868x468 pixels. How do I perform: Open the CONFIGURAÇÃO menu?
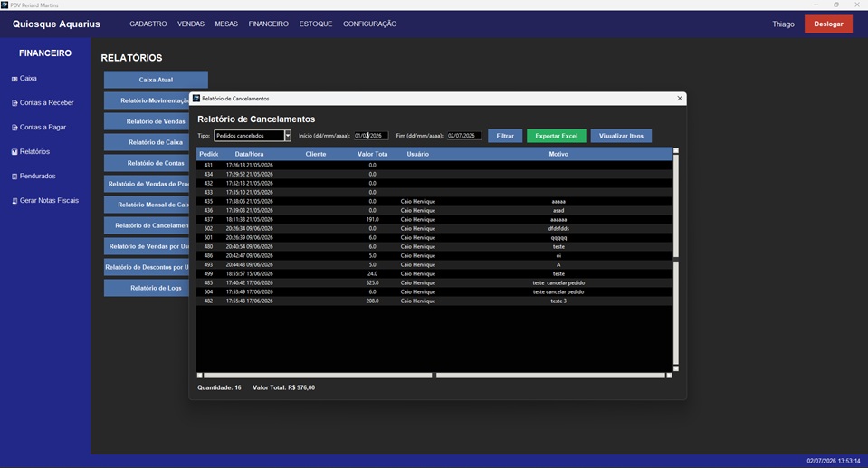coord(370,24)
